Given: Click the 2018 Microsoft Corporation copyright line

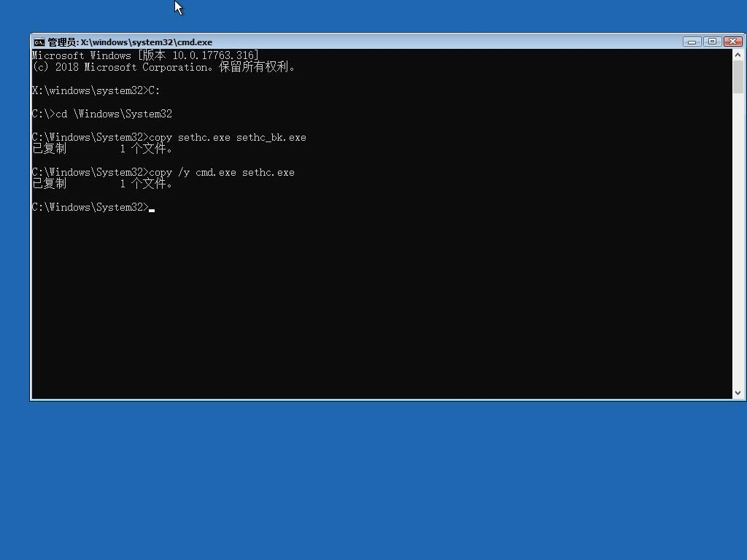Looking at the screenshot, I should (163, 67).
